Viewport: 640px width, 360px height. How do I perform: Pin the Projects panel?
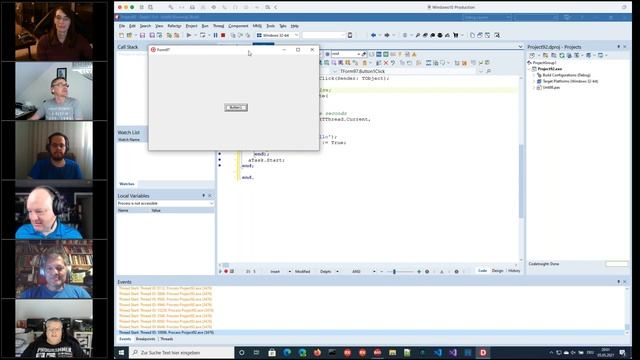pyautogui.click(x=618, y=47)
